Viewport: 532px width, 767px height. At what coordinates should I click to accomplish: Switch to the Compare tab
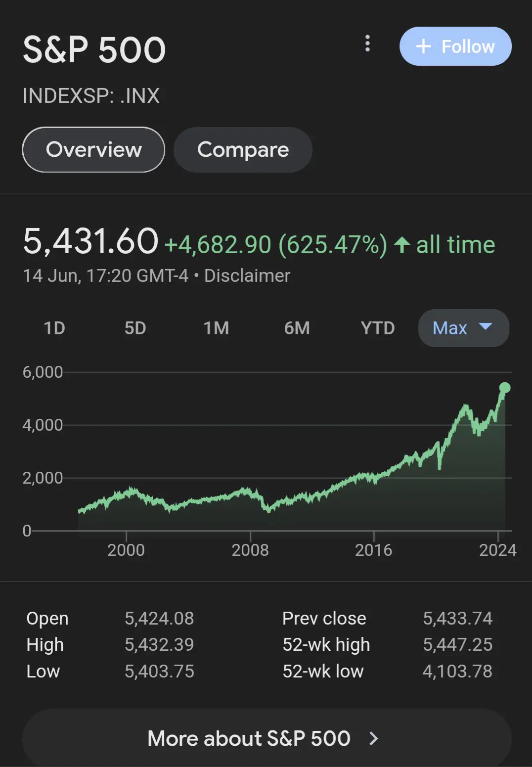click(x=243, y=150)
